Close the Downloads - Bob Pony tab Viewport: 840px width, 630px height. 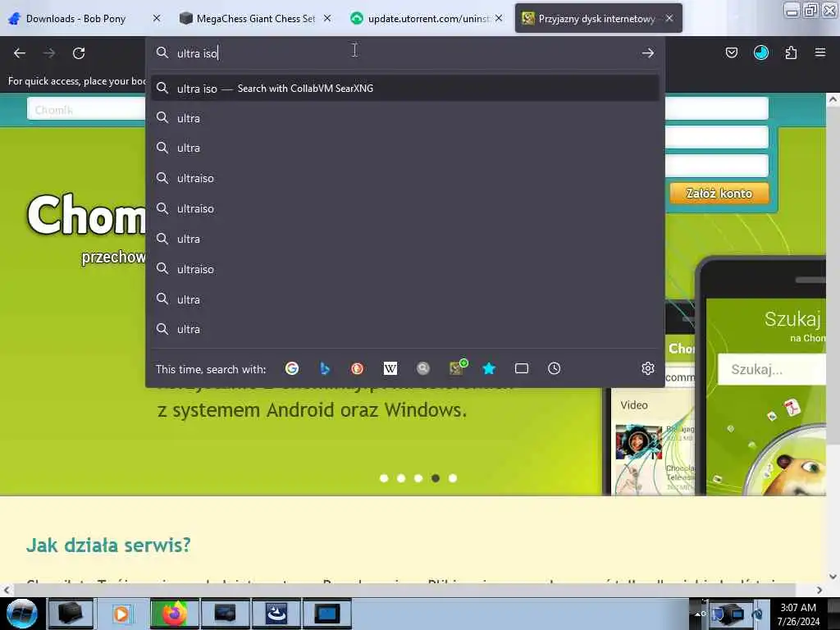click(x=157, y=18)
